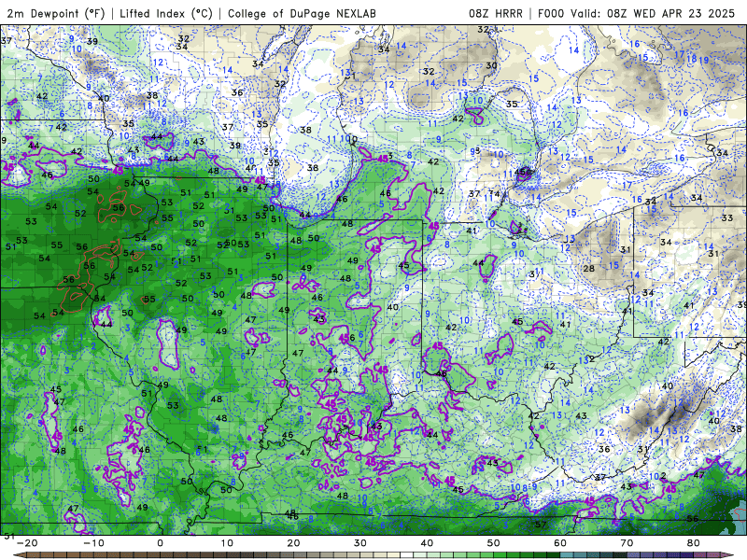This screenshot has width=747, height=560.
Task: Click the '40' color scale tick label
Action: [427, 543]
